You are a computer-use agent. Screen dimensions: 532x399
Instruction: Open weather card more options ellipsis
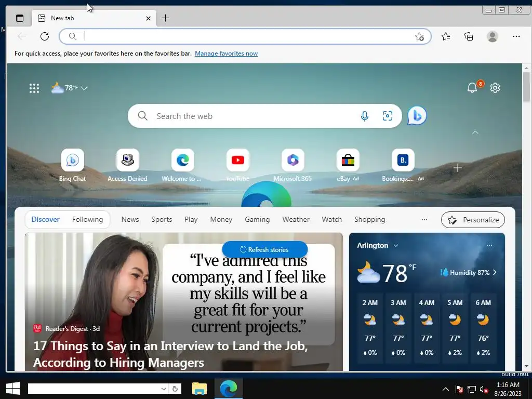pyautogui.click(x=489, y=245)
